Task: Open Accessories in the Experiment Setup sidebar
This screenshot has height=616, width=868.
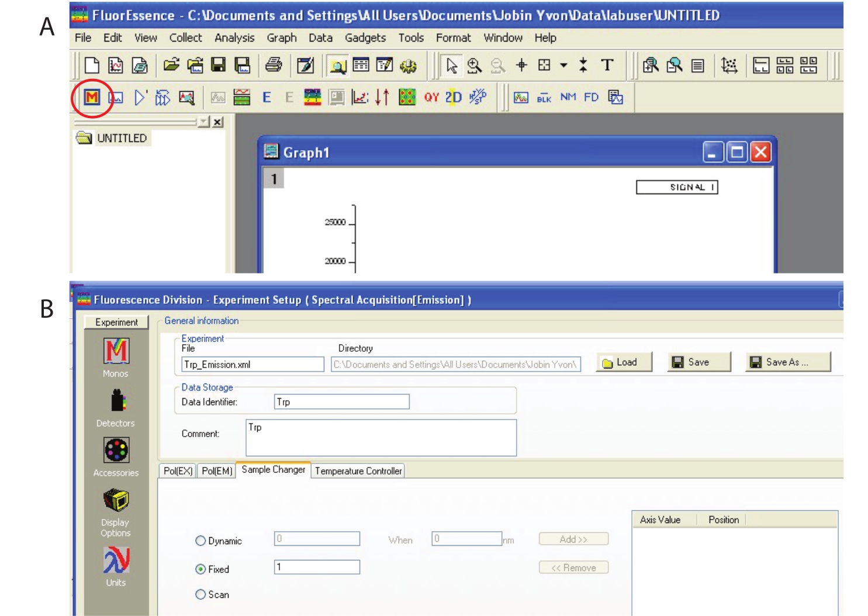Action: tap(116, 458)
